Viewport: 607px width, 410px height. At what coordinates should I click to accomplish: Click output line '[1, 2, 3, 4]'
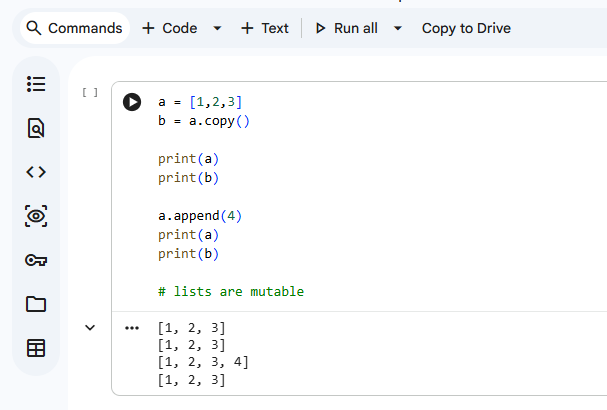(x=203, y=362)
